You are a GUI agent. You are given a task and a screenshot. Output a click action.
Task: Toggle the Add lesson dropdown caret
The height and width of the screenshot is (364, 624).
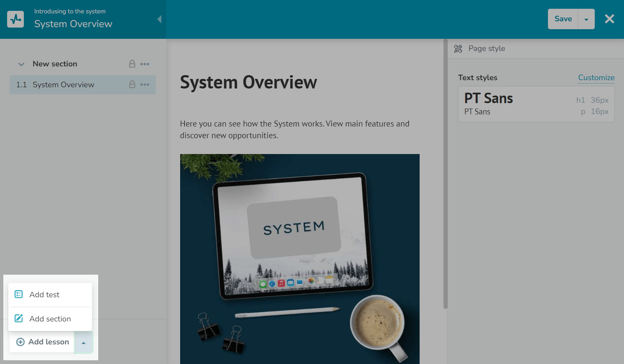(x=84, y=342)
